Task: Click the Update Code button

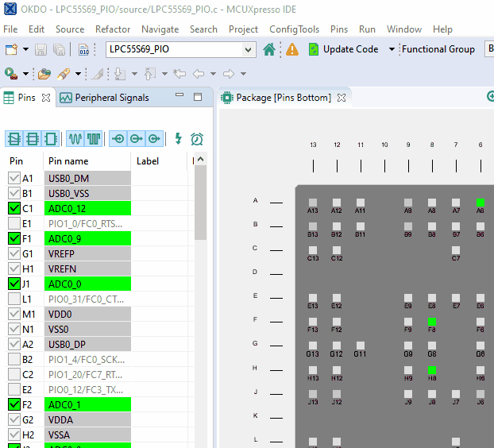Action: pos(343,49)
